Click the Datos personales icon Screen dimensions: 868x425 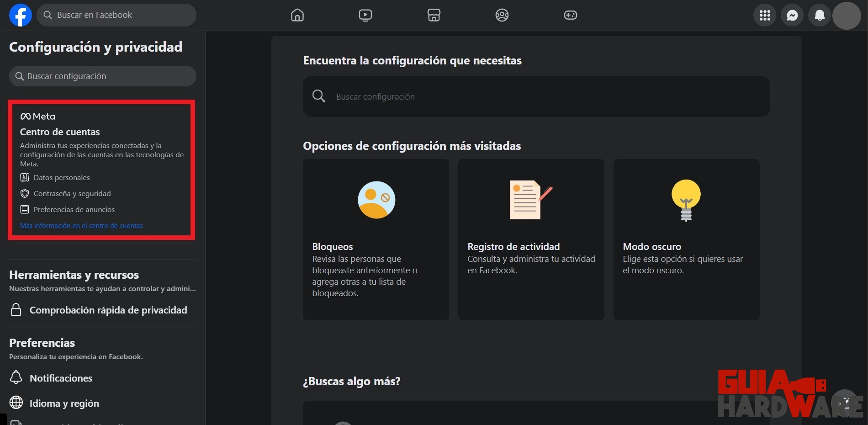click(x=25, y=177)
